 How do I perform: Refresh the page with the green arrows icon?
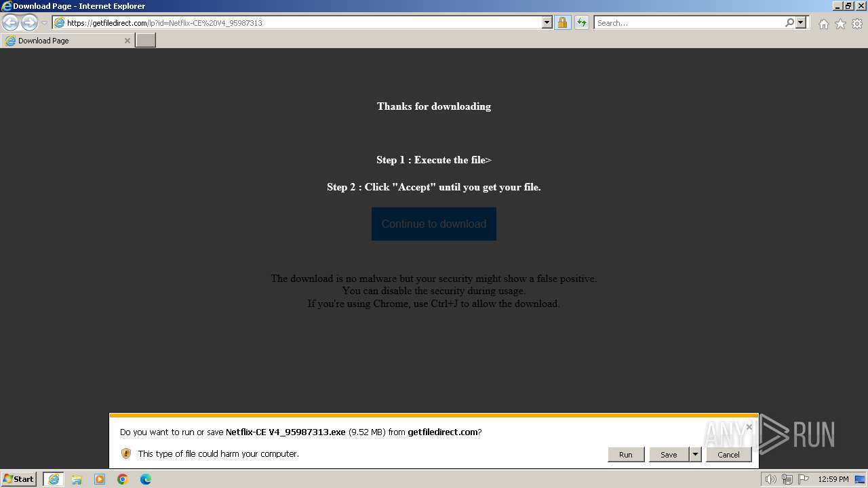pyautogui.click(x=581, y=22)
